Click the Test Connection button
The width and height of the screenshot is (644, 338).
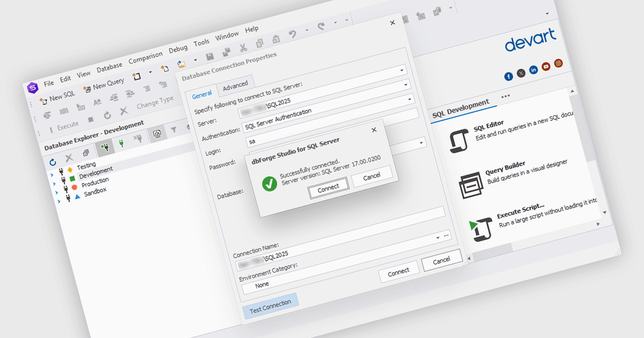270,305
